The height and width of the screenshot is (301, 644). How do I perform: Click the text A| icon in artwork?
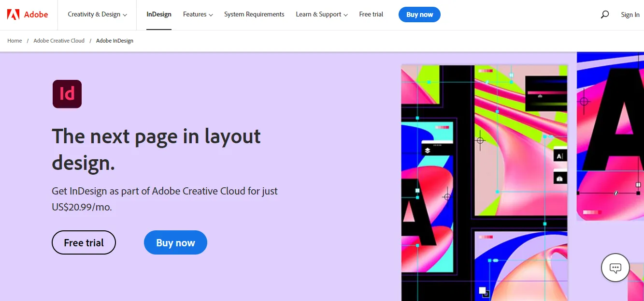coord(560,156)
